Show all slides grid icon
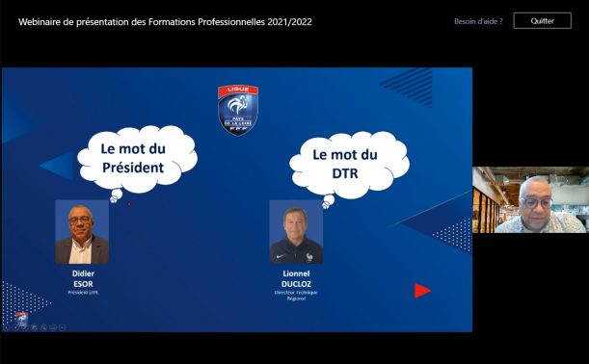589x364 pixels. pos(34,327)
